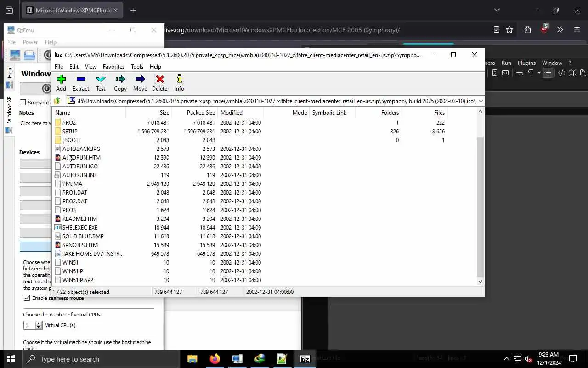Toggle indent guide icon in Notepad++
This screenshot has width=588, height=368.
click(x=548, y=73)
